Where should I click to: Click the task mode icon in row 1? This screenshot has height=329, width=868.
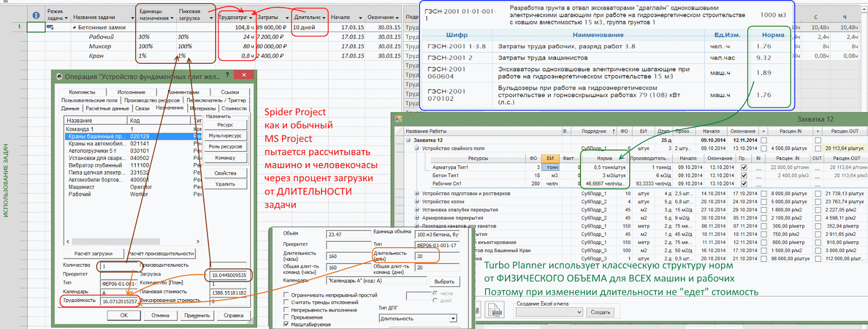(50, 27)
